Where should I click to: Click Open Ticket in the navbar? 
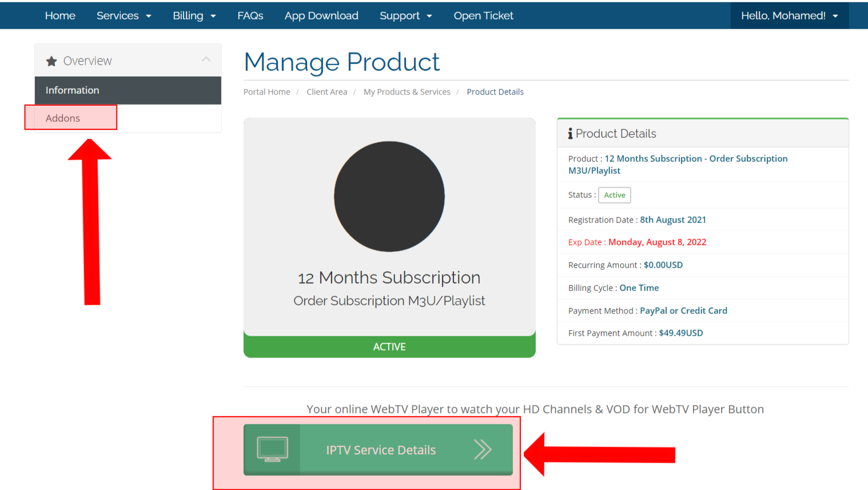pos(483,15)
